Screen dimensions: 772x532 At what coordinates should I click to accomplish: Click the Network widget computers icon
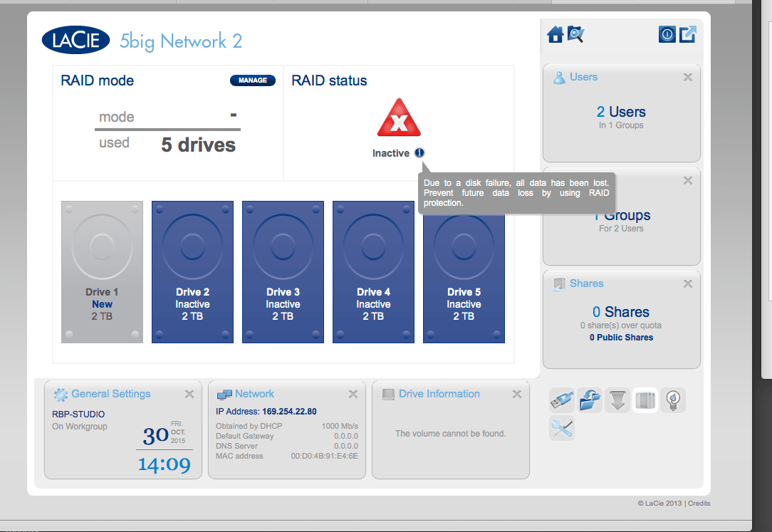(x=224, y=395)
